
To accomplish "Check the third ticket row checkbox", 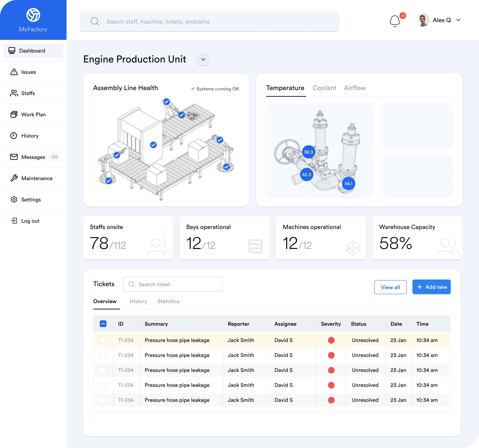I will point(103,370).
